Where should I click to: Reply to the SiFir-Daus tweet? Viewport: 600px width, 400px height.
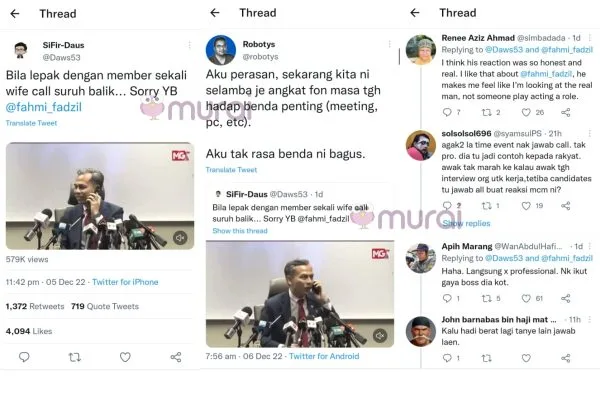(24, 357)
